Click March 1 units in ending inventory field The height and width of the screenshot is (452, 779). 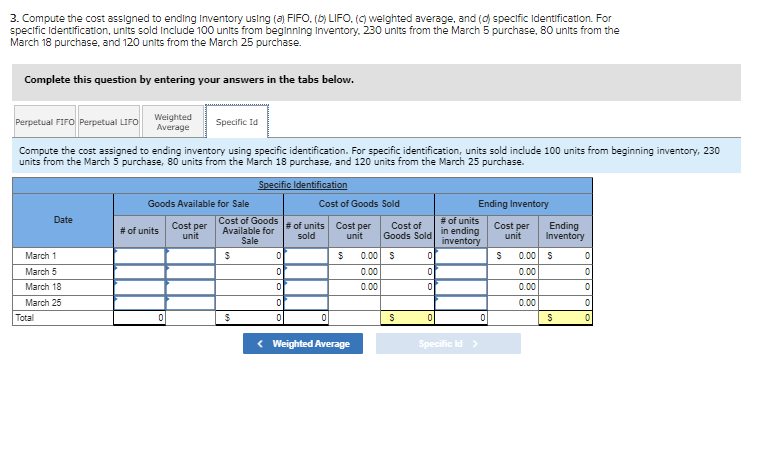[x=461, y=256]
